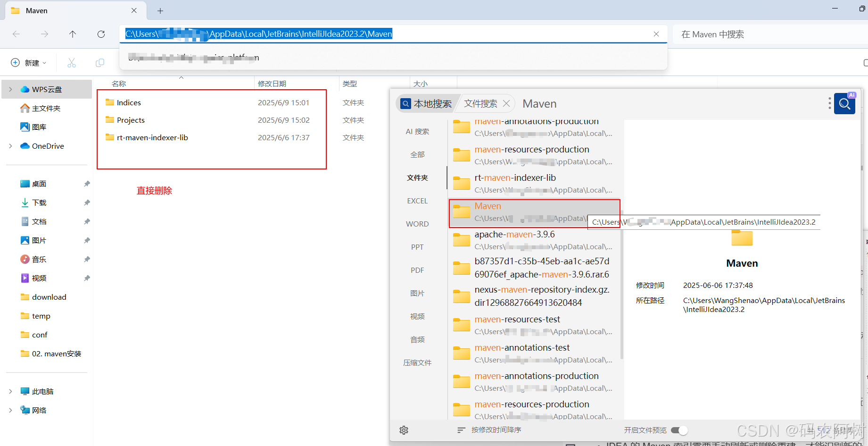868x446 pixels.
Task: Open 图片 quick access folder
Action: pos(39,240)
